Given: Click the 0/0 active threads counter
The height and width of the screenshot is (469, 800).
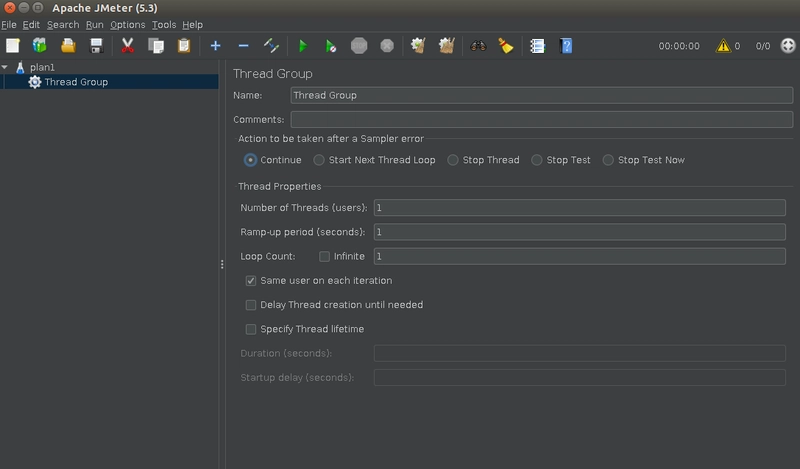Looking at the screenshot, I should coord(763,46).
